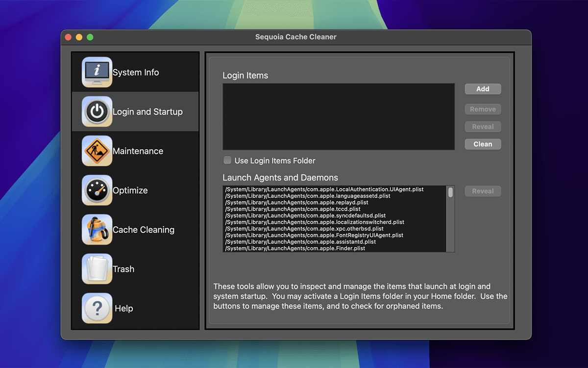Select com.apple.languageassetd.plist row

pyautogui.click(x=335, y=196)
